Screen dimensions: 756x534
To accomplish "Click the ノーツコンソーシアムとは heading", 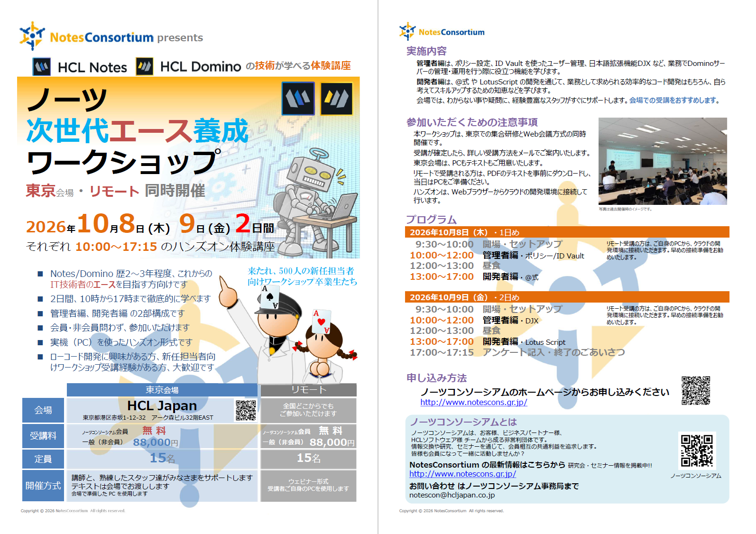I will pos(463,422).
